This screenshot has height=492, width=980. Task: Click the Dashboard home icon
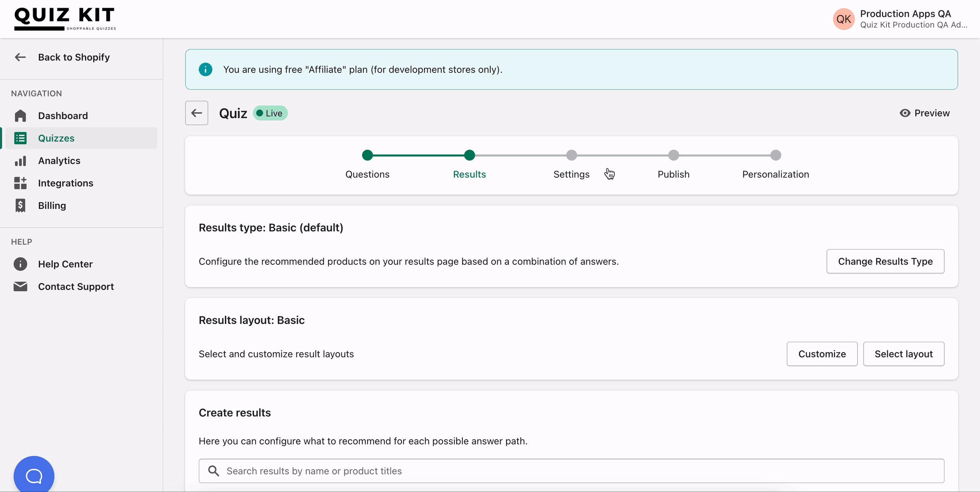[20, 116]
